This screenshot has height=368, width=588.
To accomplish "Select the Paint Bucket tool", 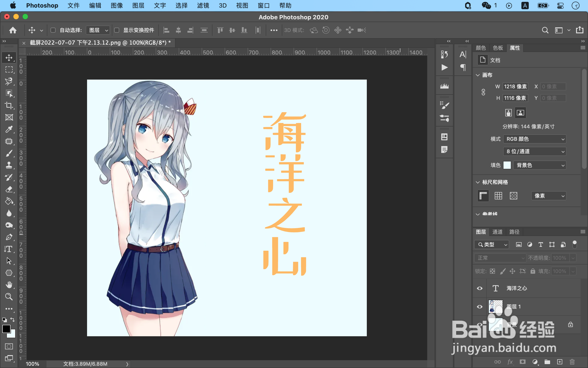I will pos(9,201).
